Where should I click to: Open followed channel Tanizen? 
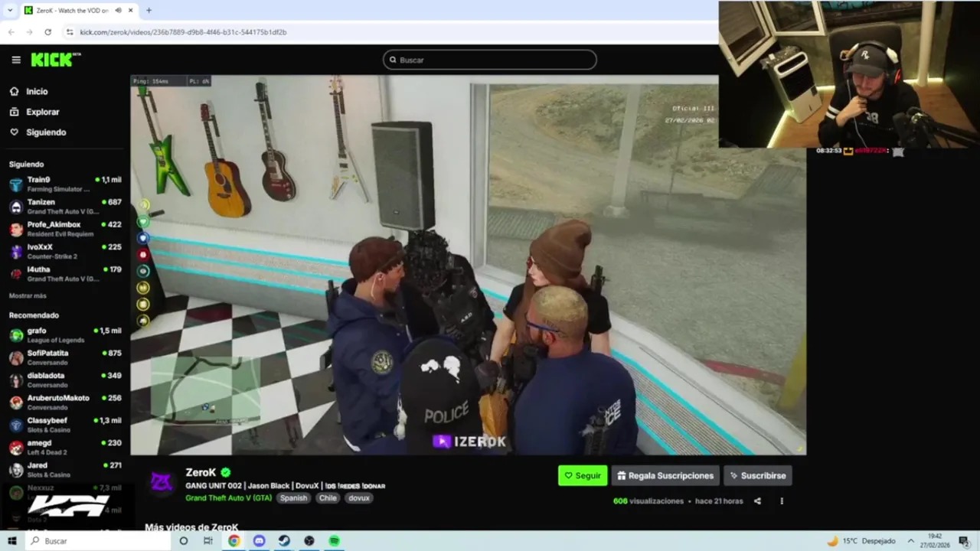pos(65,206)
